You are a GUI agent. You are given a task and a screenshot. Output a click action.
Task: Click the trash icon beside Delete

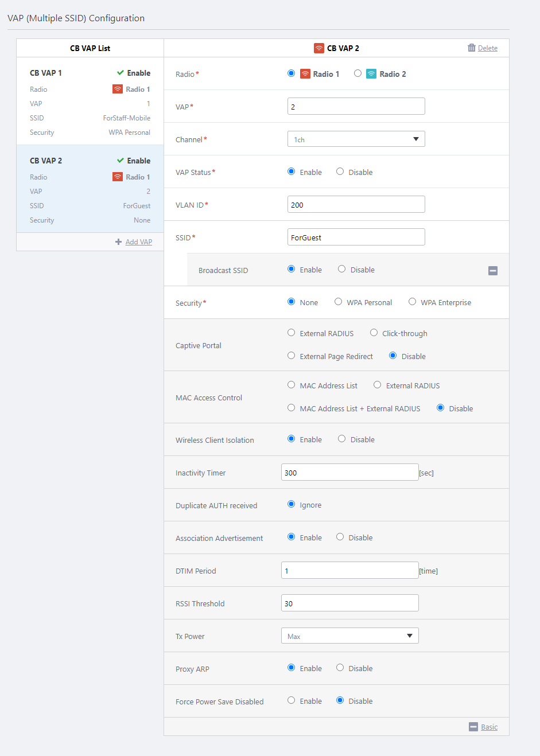[471, 48]
